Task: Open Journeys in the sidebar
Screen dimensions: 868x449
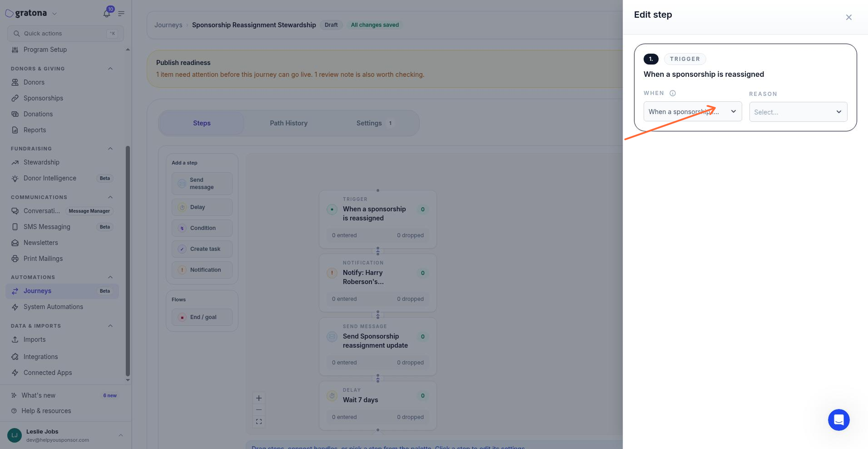Action: tap(62, 291)
